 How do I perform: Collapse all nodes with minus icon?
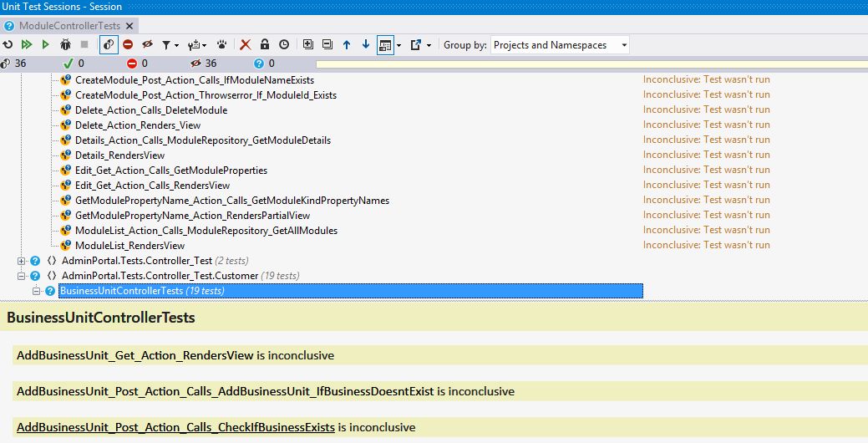pyautogui.click(x=327, y=45)
